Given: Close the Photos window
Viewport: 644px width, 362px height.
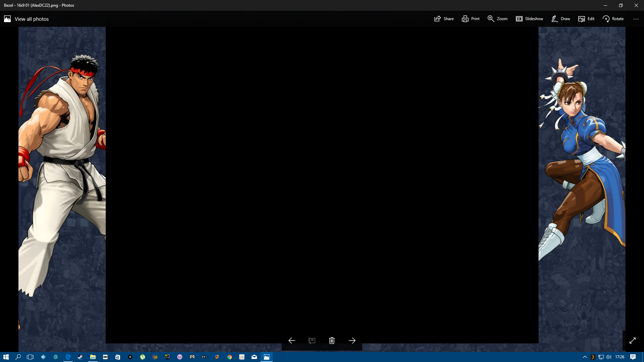Looking at the screenshot, I should click(636, 5).
